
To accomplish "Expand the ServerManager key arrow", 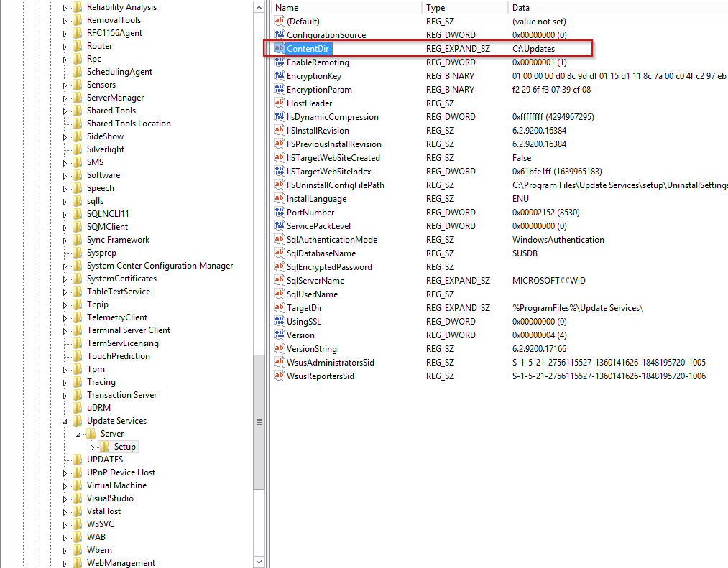I will 65,98.
